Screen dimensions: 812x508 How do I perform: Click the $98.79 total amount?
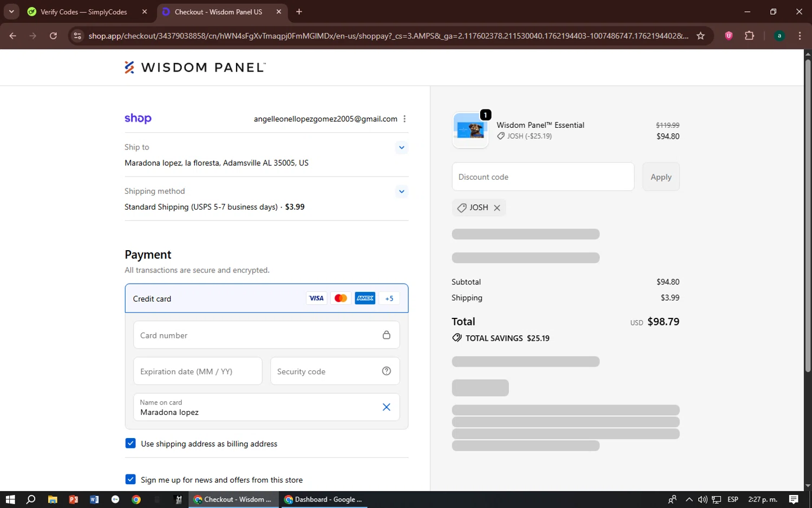[663, 322]
